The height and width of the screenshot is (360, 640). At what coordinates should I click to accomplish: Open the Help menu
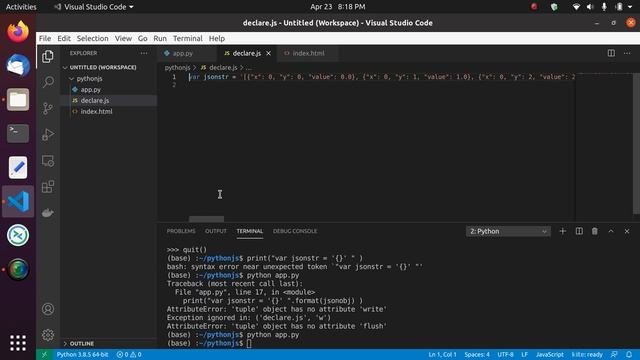tap(217, 38)
